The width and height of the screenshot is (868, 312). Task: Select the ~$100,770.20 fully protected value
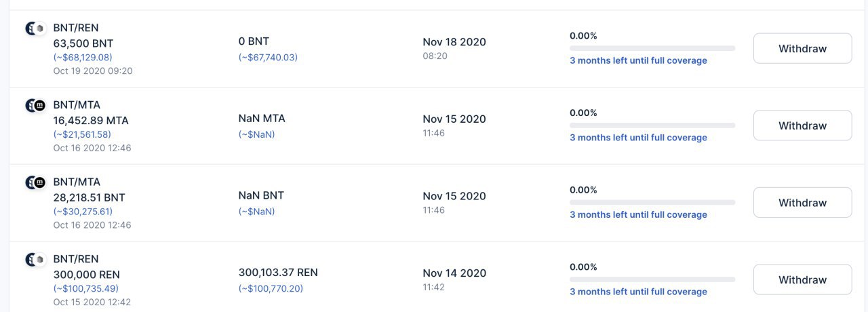[x=271, y=288]
